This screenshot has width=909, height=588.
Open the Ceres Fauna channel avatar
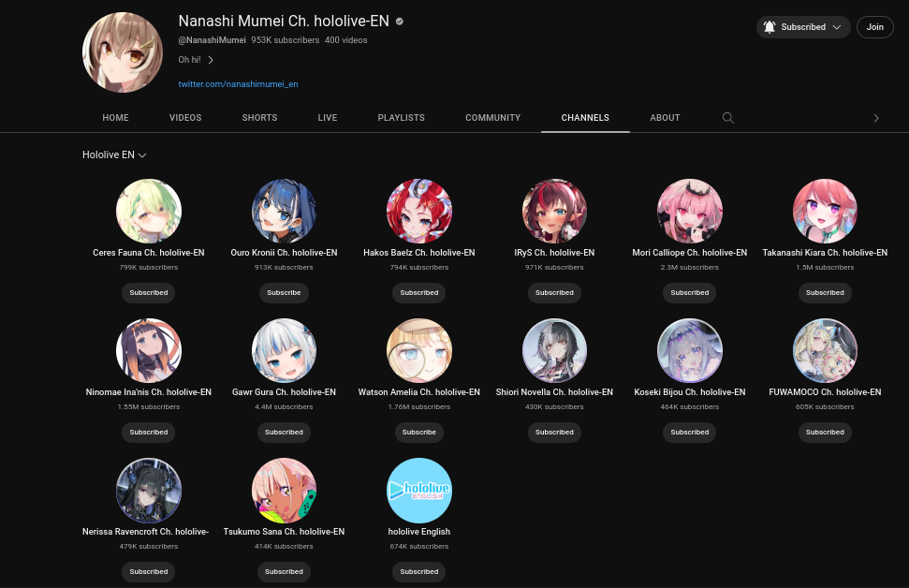click(149, 211)
